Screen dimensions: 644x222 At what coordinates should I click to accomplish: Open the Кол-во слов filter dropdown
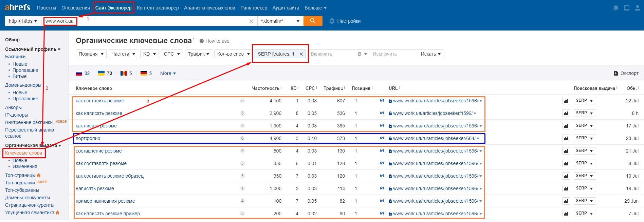coord(233,54)
